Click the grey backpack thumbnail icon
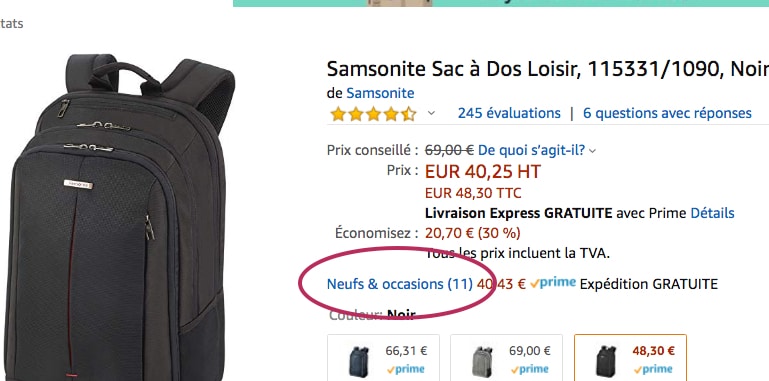Viewport: 769px width, 381px height. click(483, 361)
